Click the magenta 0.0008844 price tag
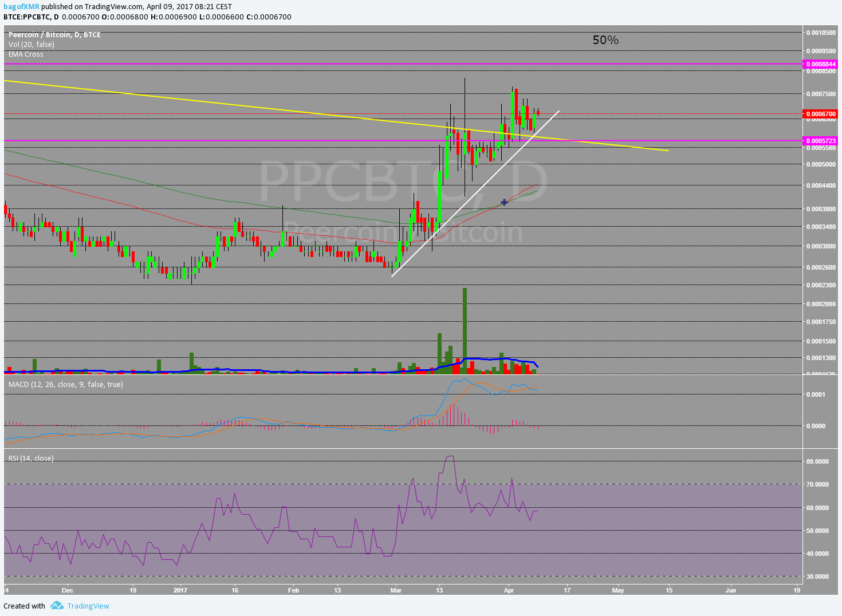 pyautogui.click(x=821, y=64)
